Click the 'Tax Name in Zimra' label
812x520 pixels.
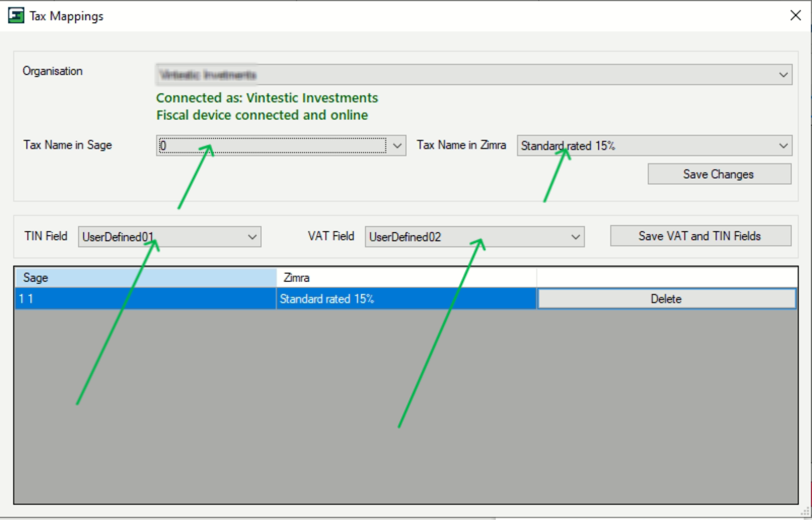click(x=461, y=145)
